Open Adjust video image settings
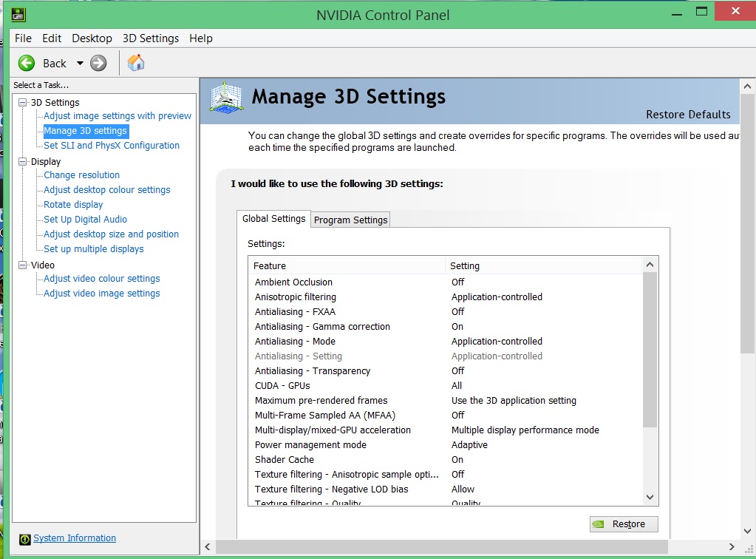This screenshot has height=559, width=756. point(102,294)
